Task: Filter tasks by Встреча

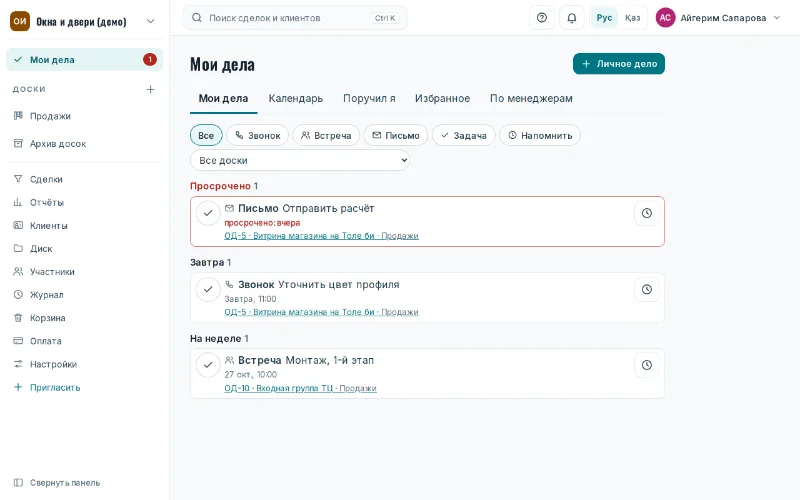Action: [x=326, y=135]
